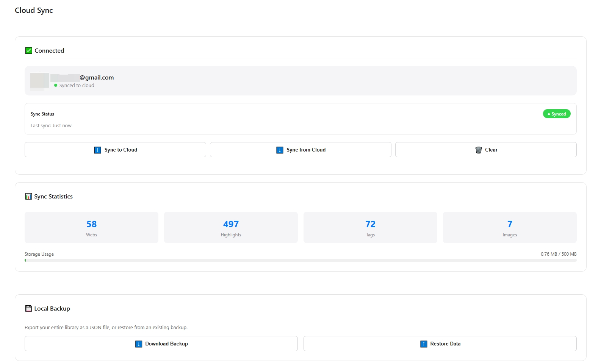Open the Clear button
The width and height of the screenshot is (590, 364).
point(486,150)
